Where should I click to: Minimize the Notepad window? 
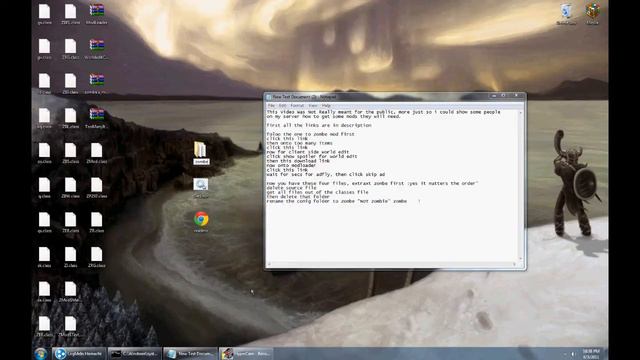(494, 96)
